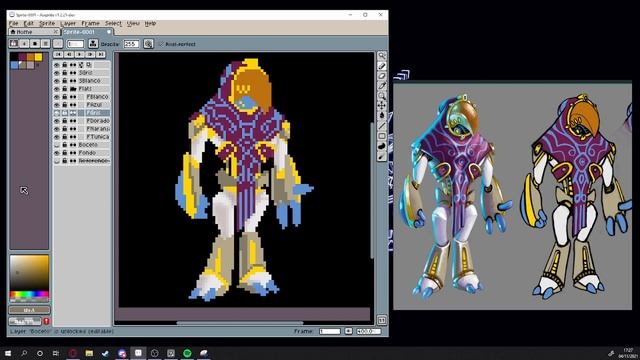Click the foreground color button

[29, 310]
